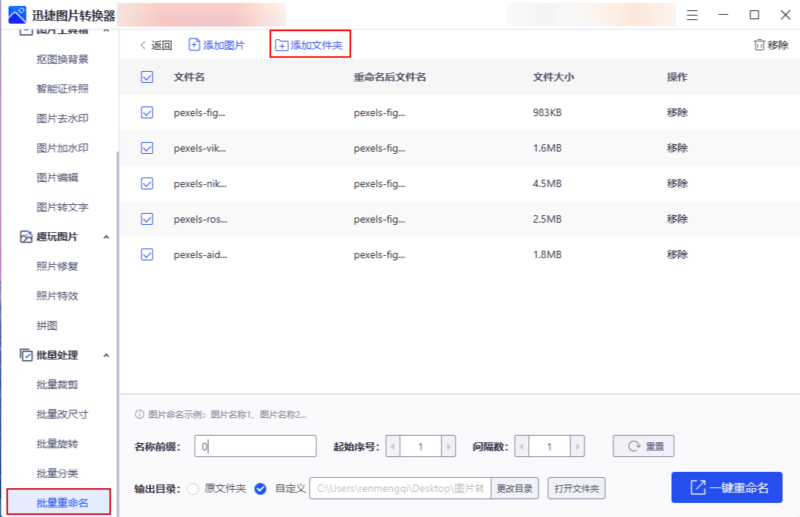Click the 一键重命名 button
This screenshot has width=800, height=517.
[x=726, y=488]
